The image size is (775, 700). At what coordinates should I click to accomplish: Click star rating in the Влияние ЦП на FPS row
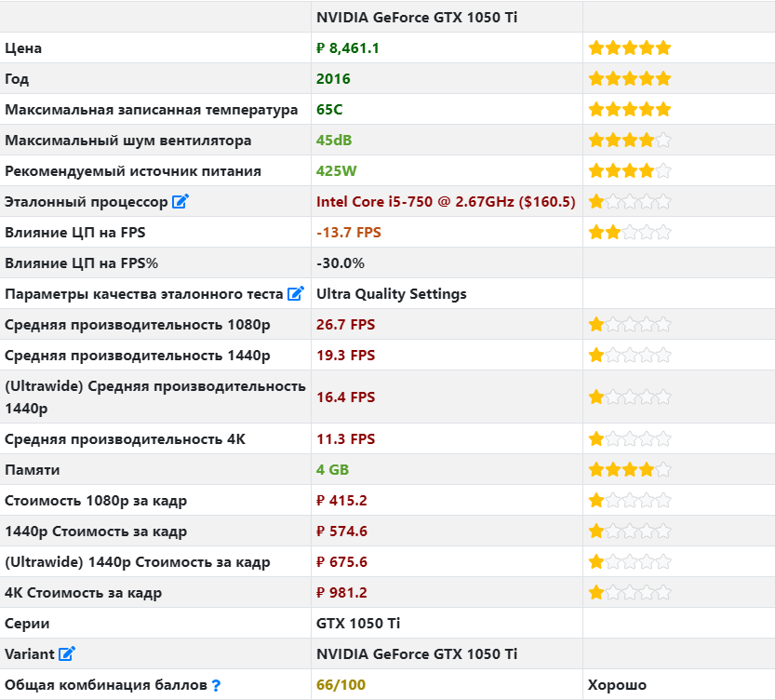(630, 233)
